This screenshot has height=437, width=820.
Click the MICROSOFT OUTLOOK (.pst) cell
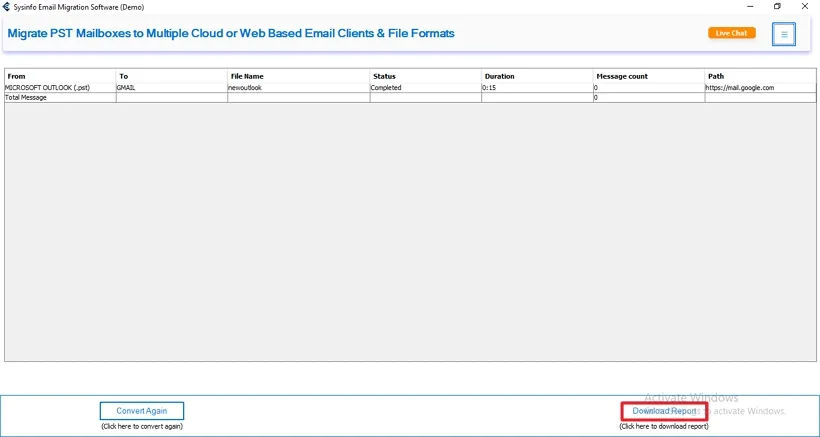tap(60, 88)
